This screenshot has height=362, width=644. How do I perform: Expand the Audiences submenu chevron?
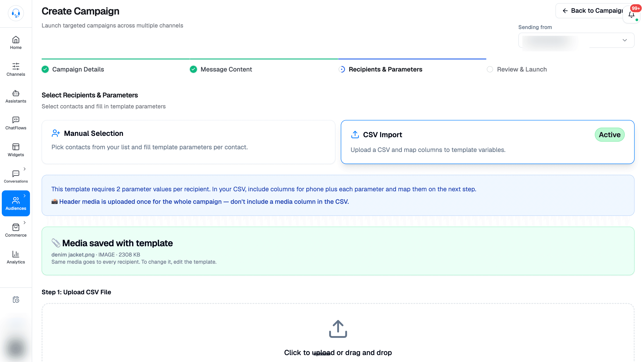pyautogui.click(x=25, y=196)
